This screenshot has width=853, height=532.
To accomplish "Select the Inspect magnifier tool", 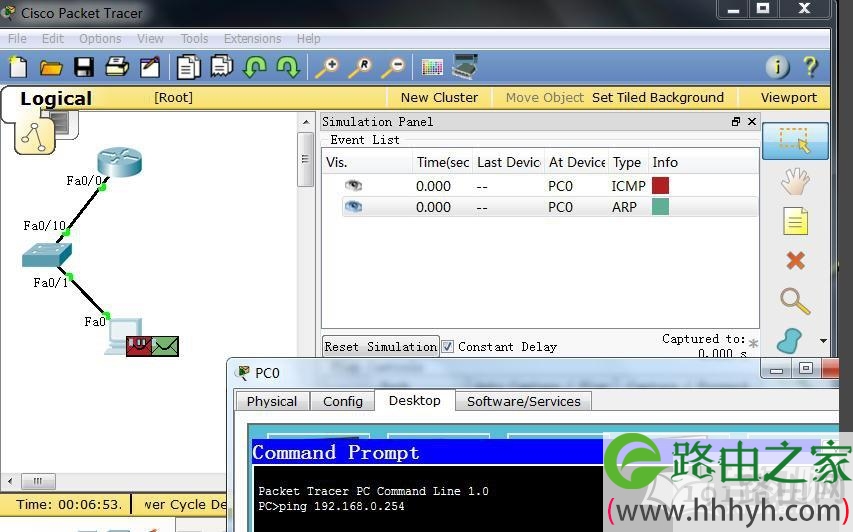I will pyautogui.click(x=795, y=301).
